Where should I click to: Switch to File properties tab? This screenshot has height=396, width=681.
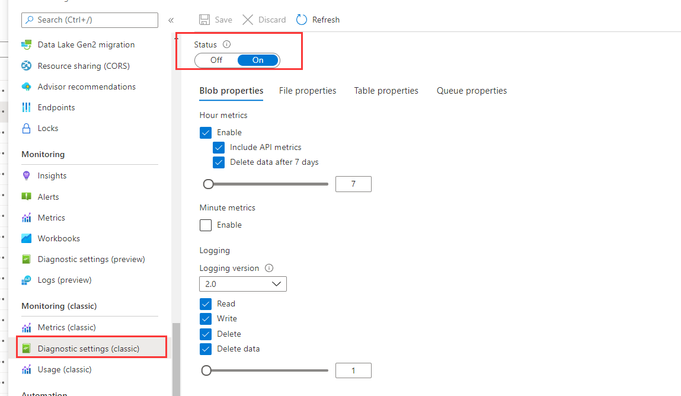pos(307,91)
